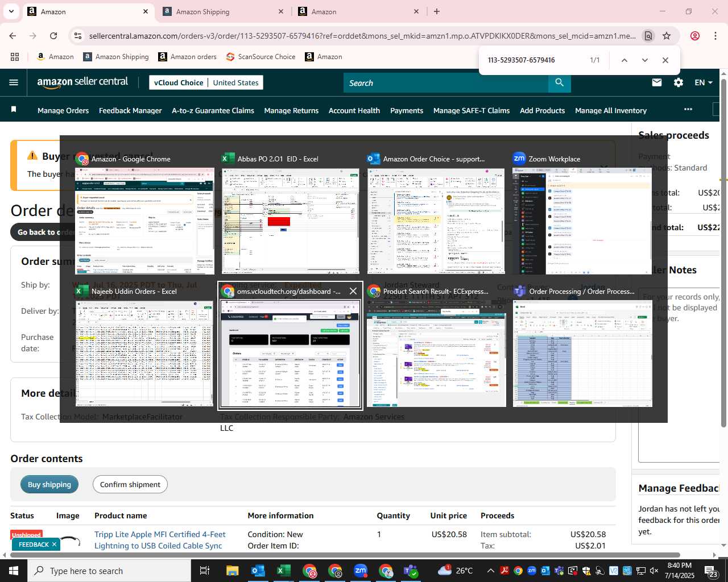Open Manage All Inventory
Image resolution: width=728 pixels, height=582 pixels.
[611, 110]
